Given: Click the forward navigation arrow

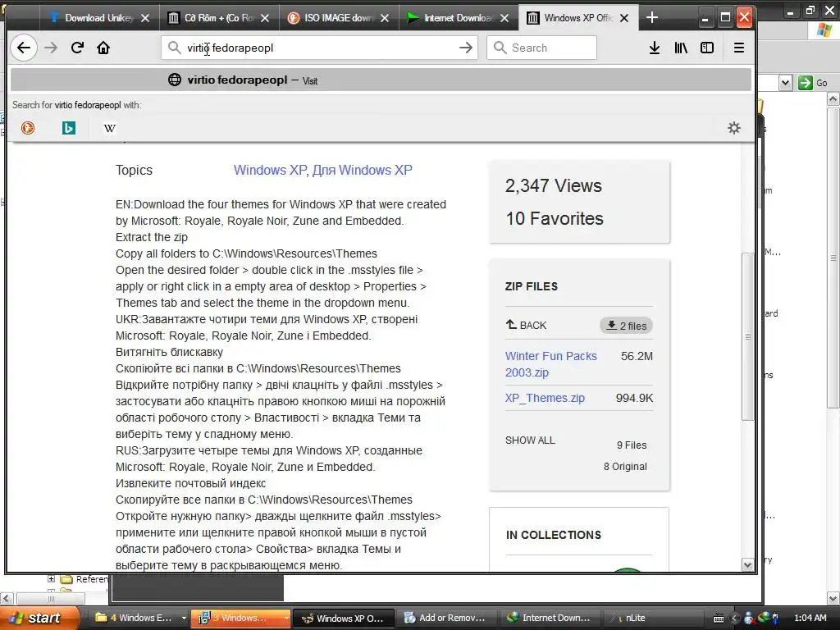Looking at the screenshot, I should [51, 48].
